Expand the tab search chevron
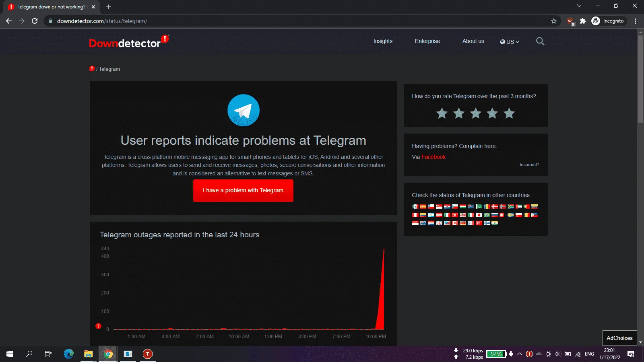Viewport: 644px width, 362px height. (579, 6)
